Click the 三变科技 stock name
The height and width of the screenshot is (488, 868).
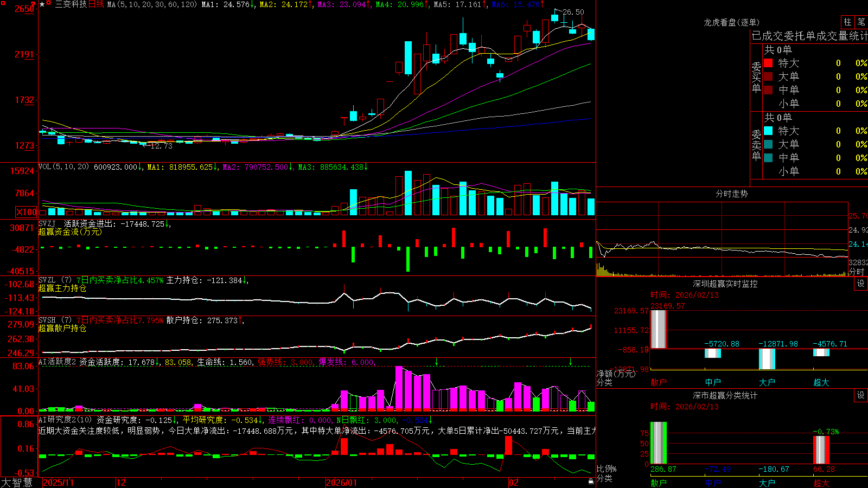(x=71, y=4)
